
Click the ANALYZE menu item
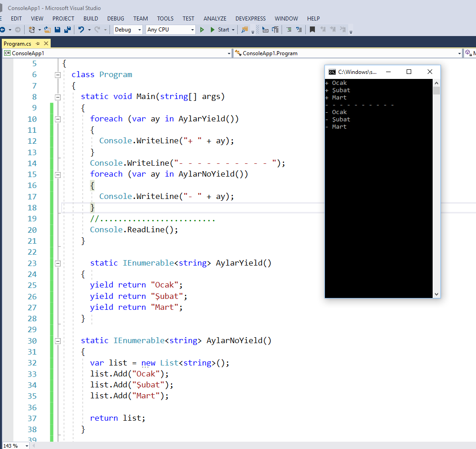pyautogui.click(x=214, y=19)
